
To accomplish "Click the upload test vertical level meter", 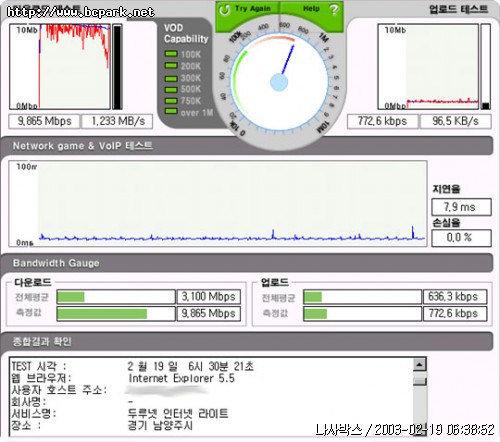I will (x=486, y=67).
